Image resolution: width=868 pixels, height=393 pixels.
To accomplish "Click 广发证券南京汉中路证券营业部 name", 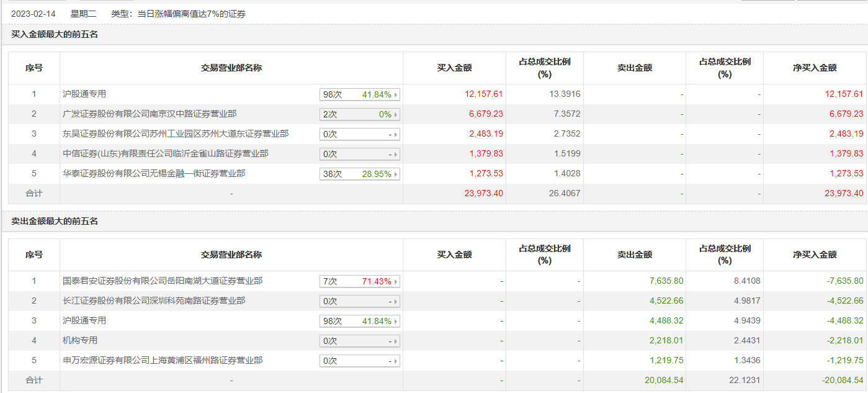I will (x=150, y=114).
